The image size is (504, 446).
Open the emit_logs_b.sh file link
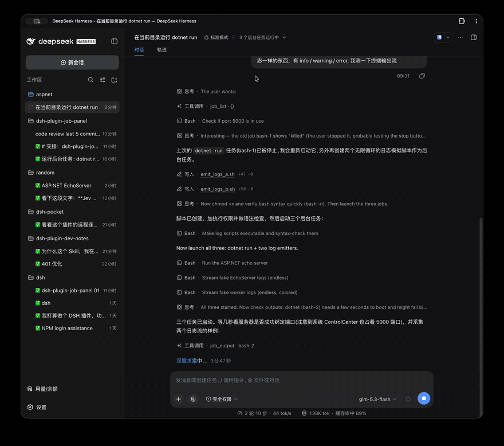218,189
